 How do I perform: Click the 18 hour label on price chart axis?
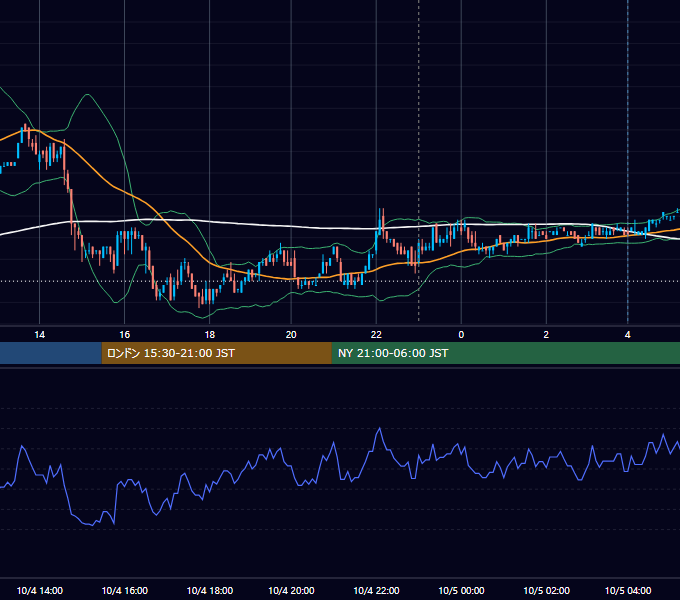tap(209, 335)
